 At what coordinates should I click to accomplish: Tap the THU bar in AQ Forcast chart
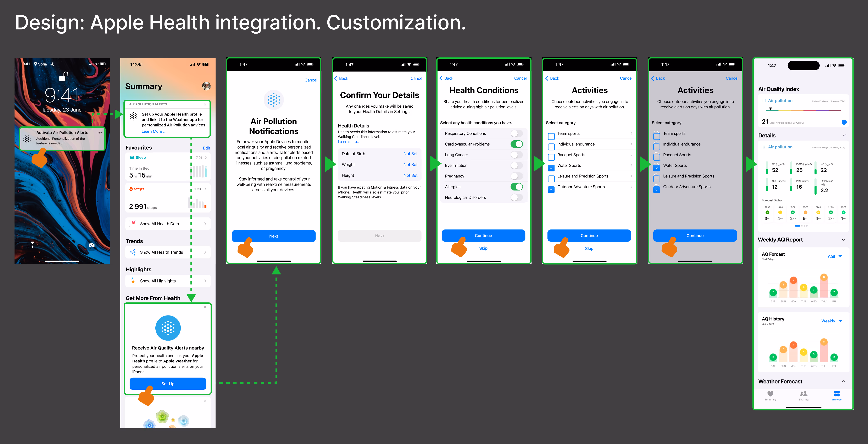coord(824,286)
